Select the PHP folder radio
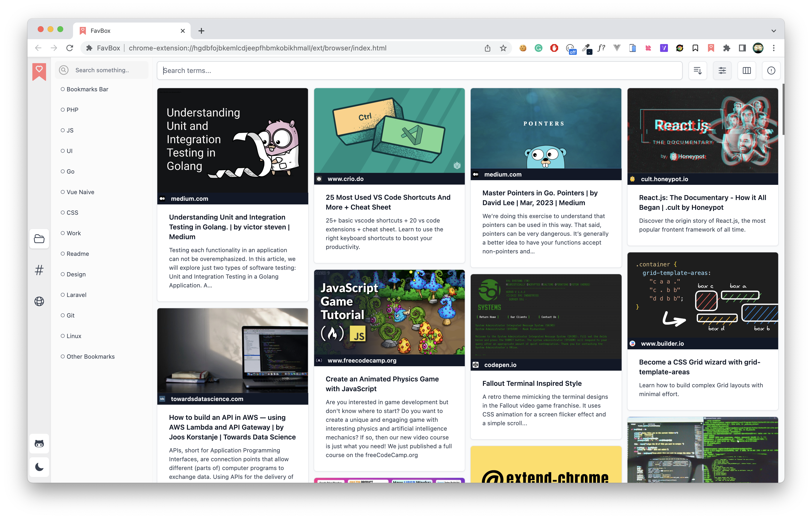The image size is (812, 519). pos(63,110)
